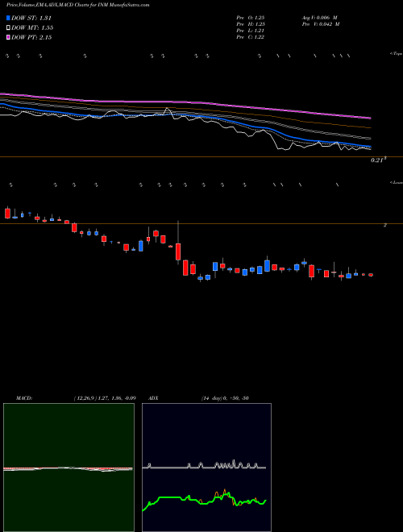Image resolution: width=403 pixels, height=532 pixels.
Task: Click the ADX (14 day) values text
Action: pyautogui.click(x=225, y=398)
